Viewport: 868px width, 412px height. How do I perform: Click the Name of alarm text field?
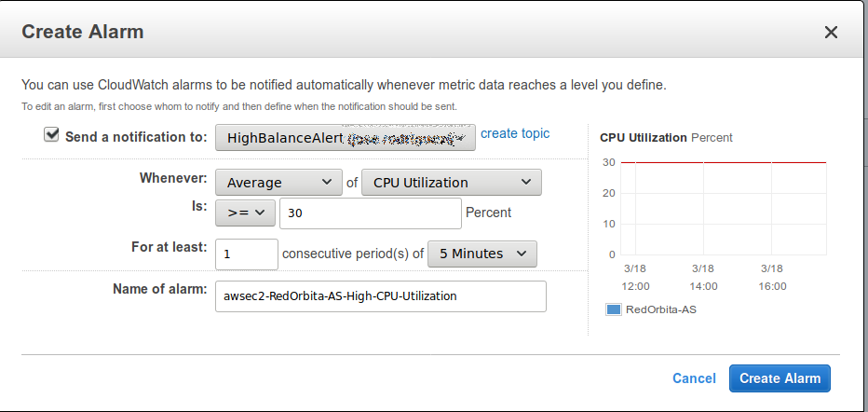(380, 296)
